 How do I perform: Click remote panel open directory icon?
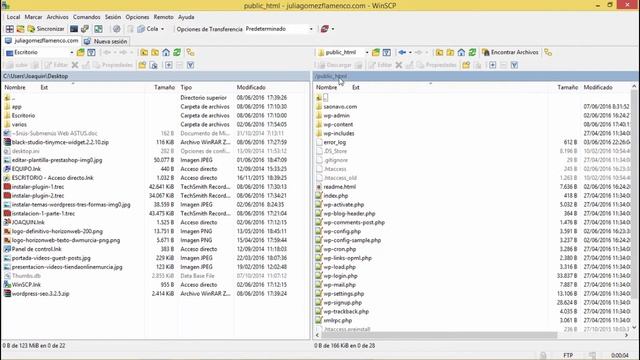coord(376,52)
